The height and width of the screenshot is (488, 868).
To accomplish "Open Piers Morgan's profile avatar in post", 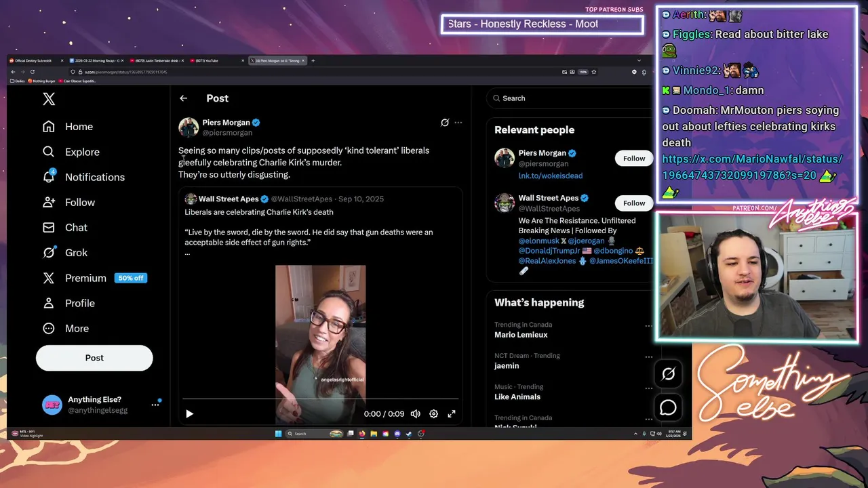I will pos(189,127).
